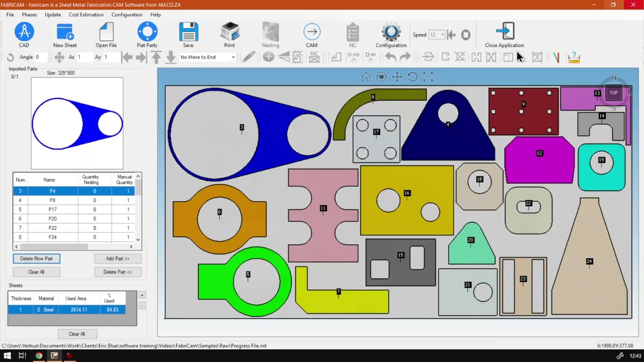The width and height of the screenshot is (644, 362).
Task: Open the Phases menu
Action: [29, 15]
